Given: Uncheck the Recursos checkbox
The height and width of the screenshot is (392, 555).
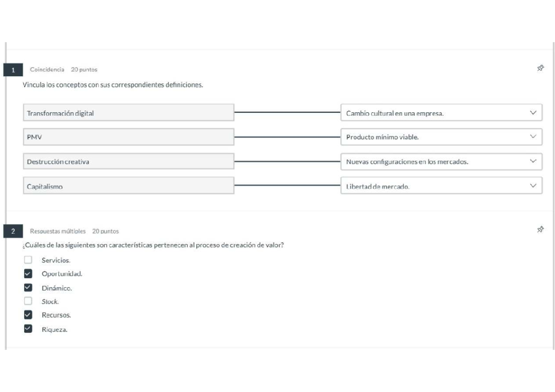Looking at the screenshot, I should (28, 315).
